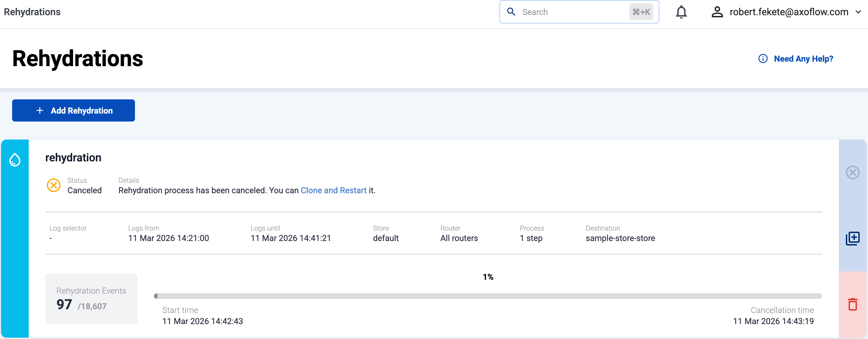
Task: Click the magnifier search icon
Action: pyautogui.click(x=511, y=12)
